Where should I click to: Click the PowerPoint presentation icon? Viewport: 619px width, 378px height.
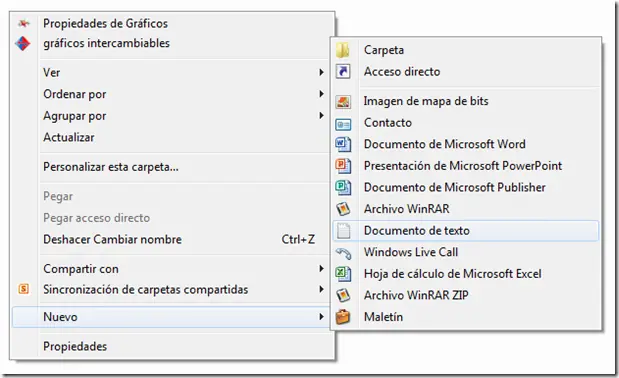[x=343, y=166]
